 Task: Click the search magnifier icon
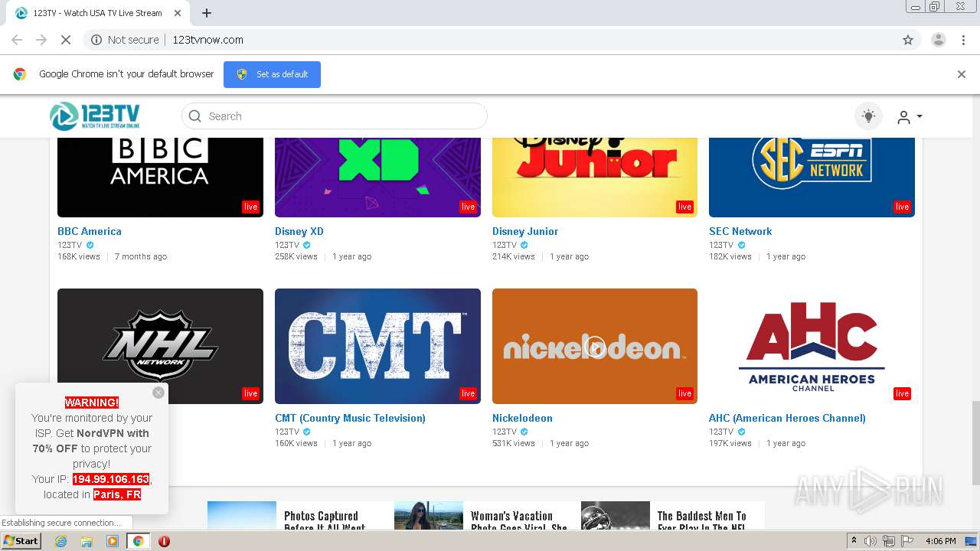tap(195, 116)
